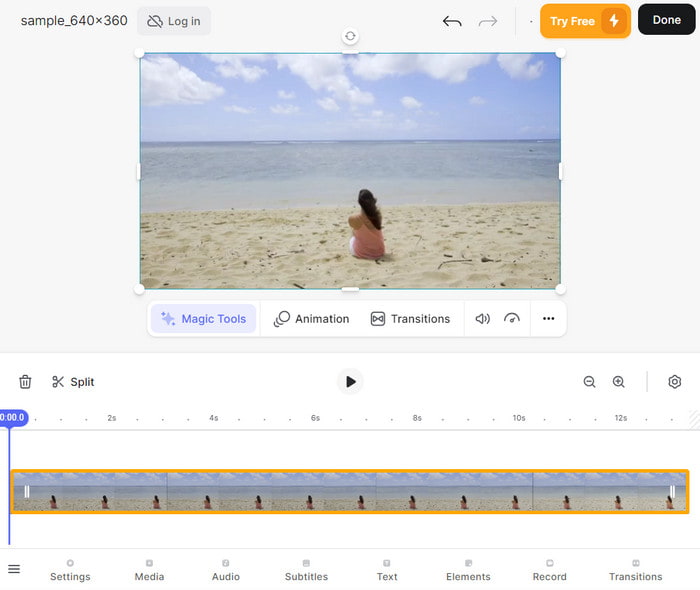Open the Media tab

pos(149,570)
